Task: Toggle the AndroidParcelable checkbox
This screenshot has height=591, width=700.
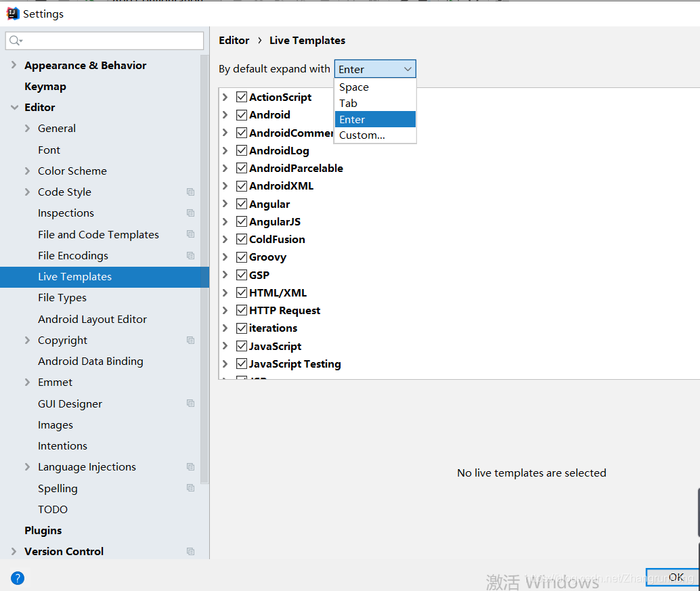Action: 242,168
